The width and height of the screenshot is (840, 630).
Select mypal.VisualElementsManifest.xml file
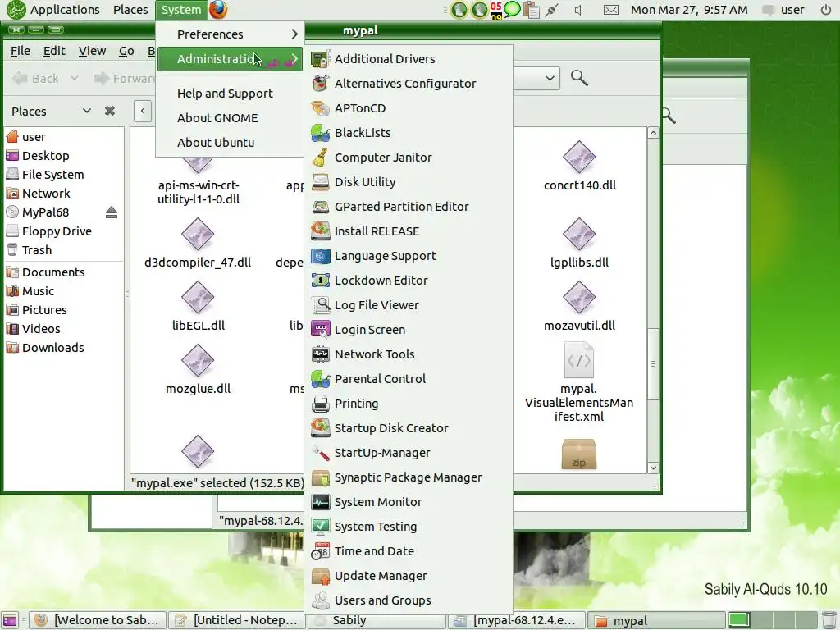click(x=579, y=382)
